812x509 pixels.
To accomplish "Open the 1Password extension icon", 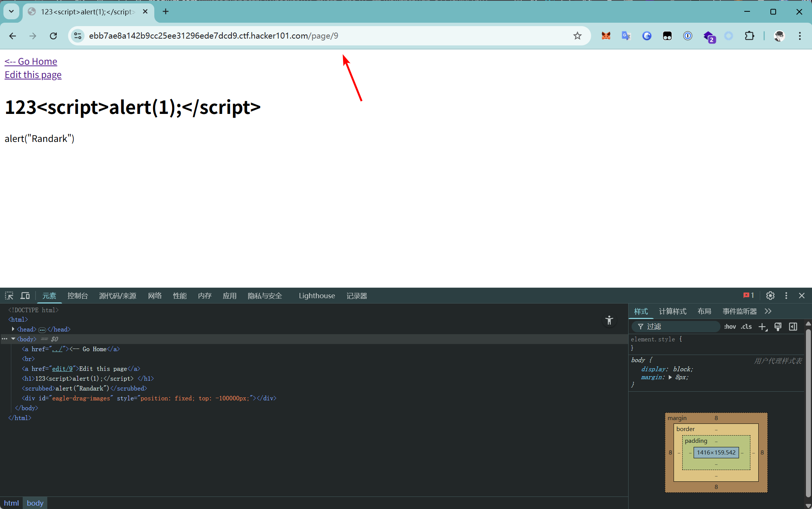I will [688, 36].
